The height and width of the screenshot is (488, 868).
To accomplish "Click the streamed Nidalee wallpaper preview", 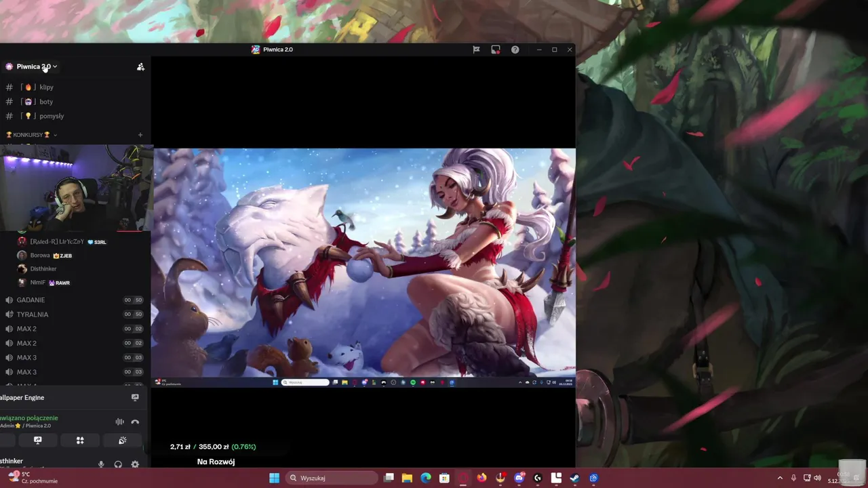I will pyautogui.click(x=363, y=267).
